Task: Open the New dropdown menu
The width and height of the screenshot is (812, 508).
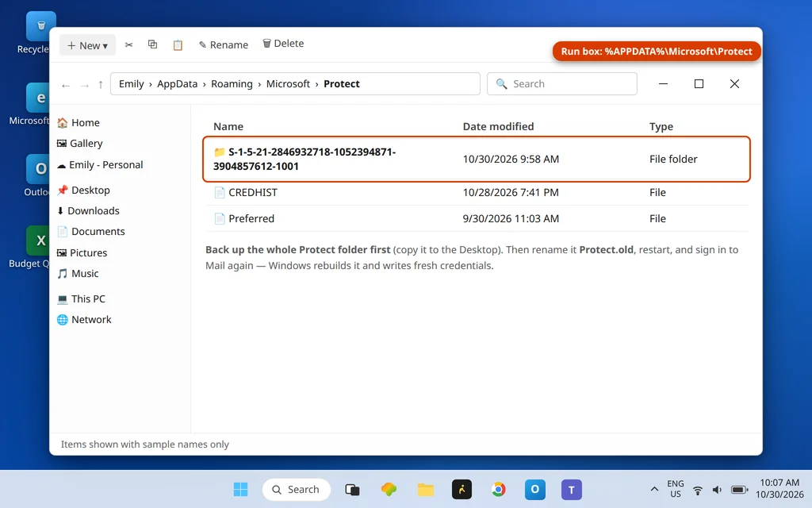Action: (87, 45)
